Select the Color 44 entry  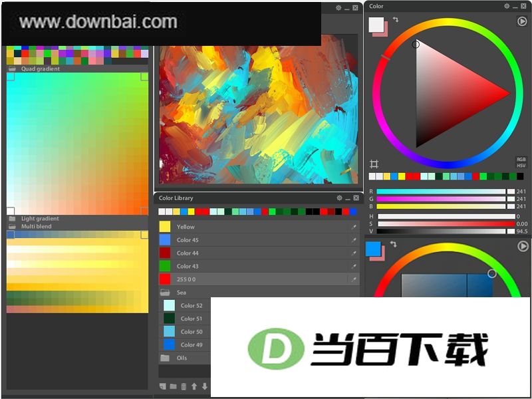pos(259,253)
